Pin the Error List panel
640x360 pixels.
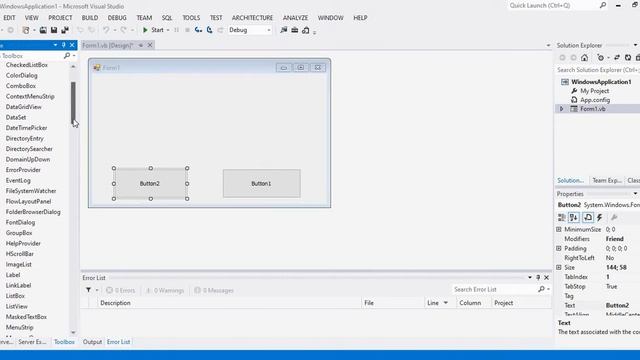pyautogui.click(x=538, y=278)
